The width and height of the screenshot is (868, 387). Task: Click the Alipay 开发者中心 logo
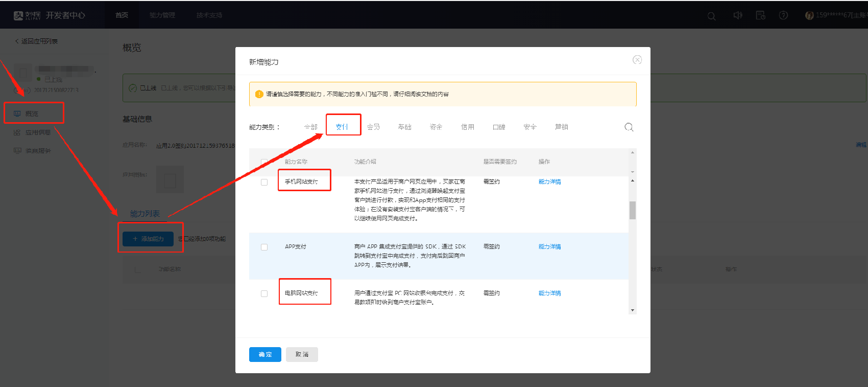50,15
